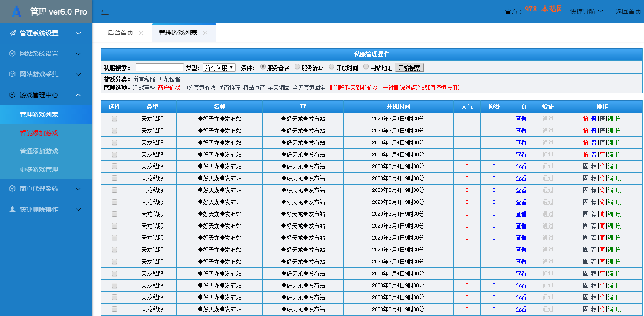The image size is (644, 316).
Task: Open the 游戏审核 management option
Action: coord(144,87)
